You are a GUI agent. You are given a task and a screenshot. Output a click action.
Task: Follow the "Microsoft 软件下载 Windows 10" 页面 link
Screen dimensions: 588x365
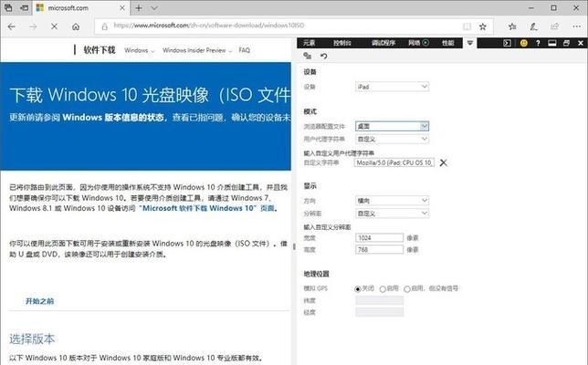[x=207, y=208]
